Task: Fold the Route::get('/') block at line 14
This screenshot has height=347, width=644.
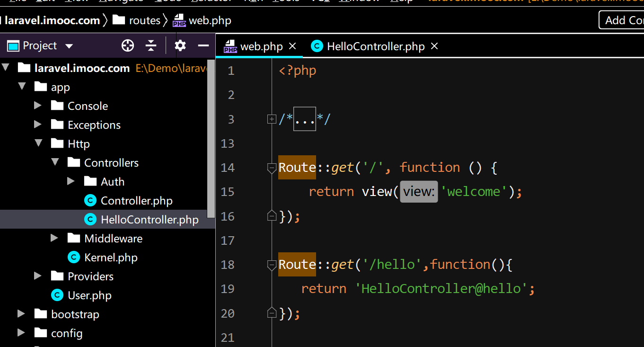Action: (272, 168)
